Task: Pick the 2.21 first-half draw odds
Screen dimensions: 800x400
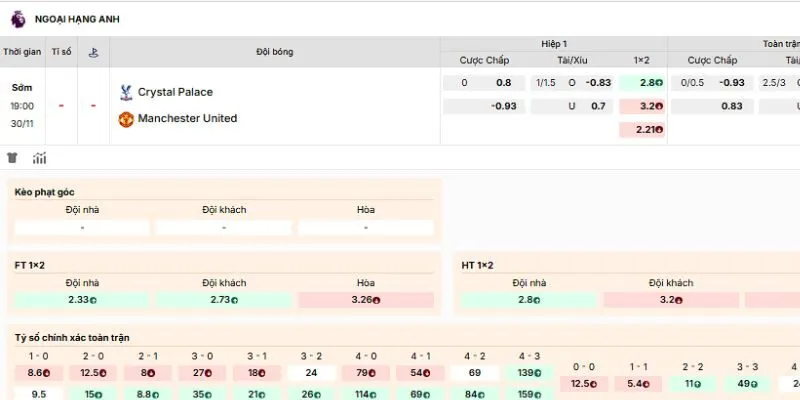Action: pos(642,129)
